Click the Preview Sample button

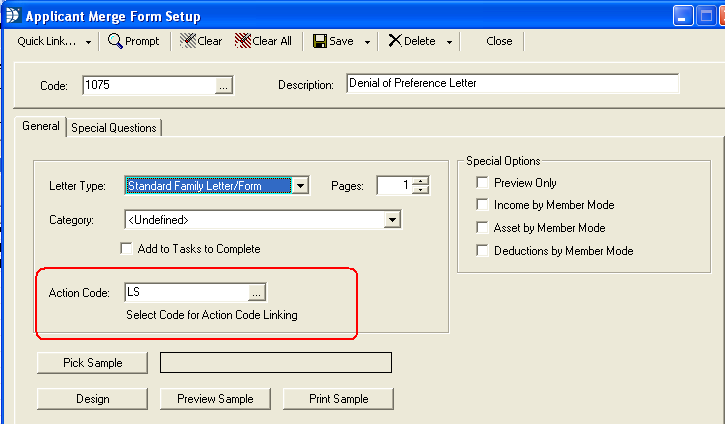click(215, 399)
